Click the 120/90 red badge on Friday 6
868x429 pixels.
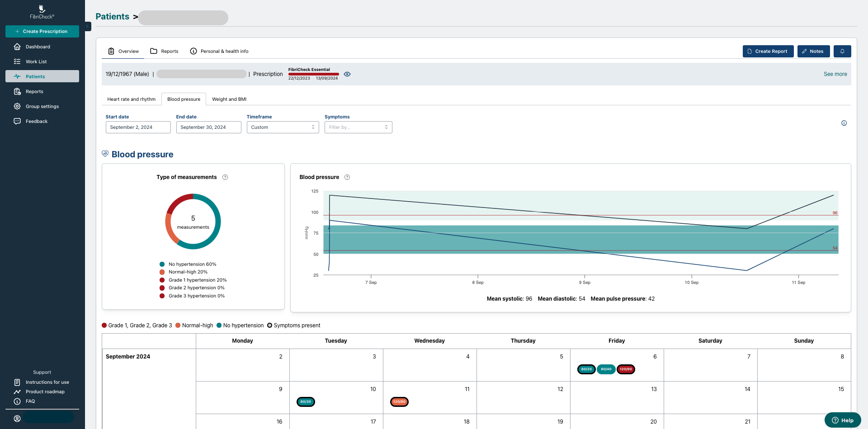pyautogui.click(x=626, y=369)
